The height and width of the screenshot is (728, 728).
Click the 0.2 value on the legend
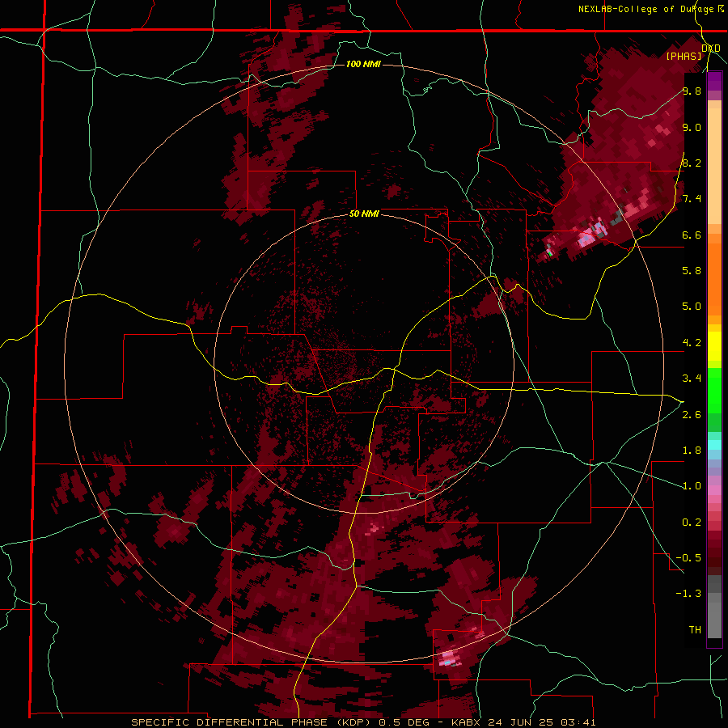692,523
